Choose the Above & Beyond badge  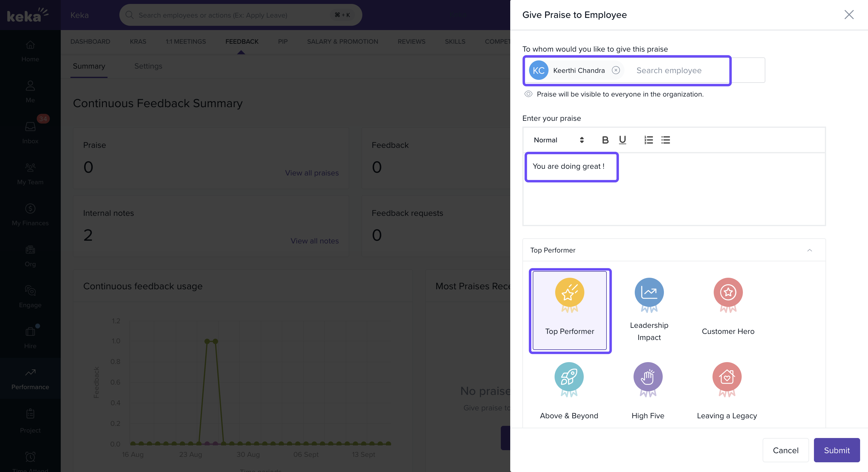[x=569, y=390]
